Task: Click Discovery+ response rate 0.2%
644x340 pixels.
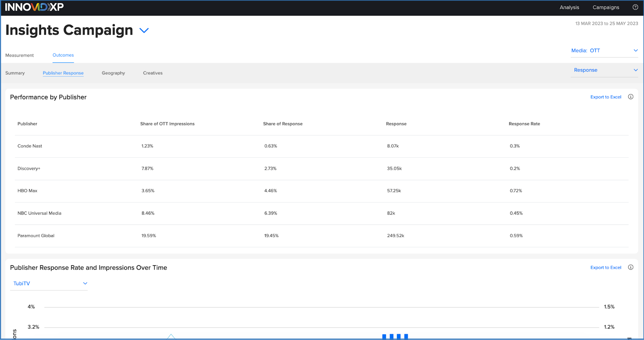Action: pyautogui.click(x=515, y=169)
